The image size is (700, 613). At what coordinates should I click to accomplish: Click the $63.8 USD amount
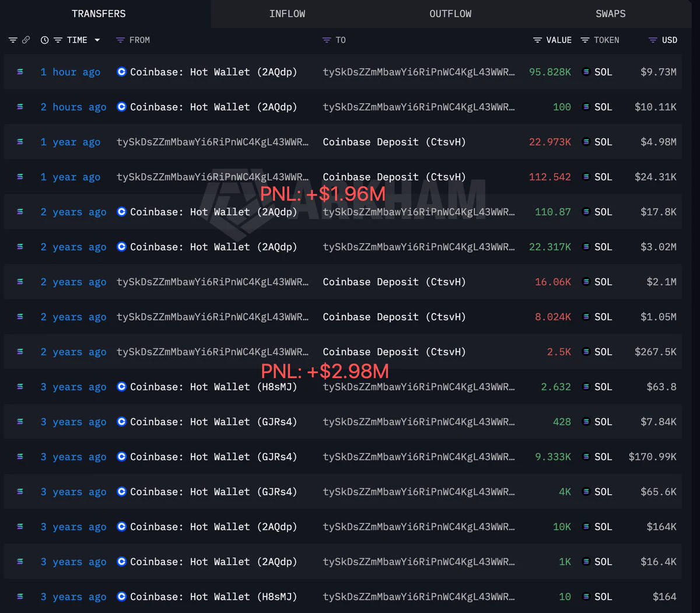[x=661, y=387]
